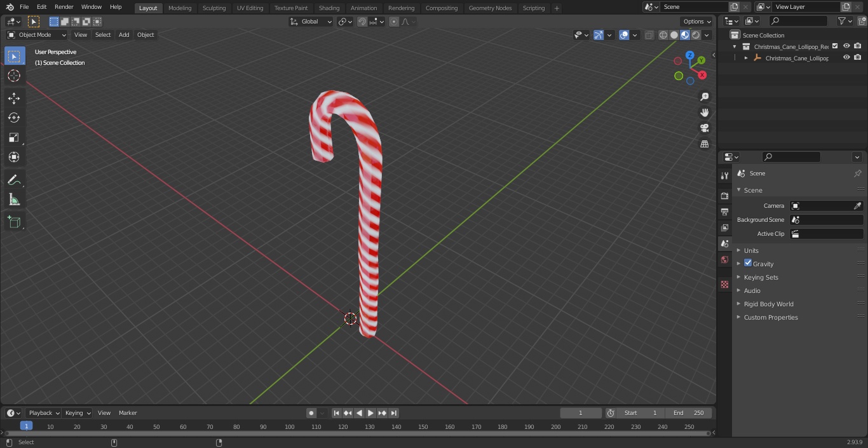Viewport: 868px width, 448px height.
Task: Hide the Christmas_Cane_Lollipop collection in viewport
Action: coord(846,46)
